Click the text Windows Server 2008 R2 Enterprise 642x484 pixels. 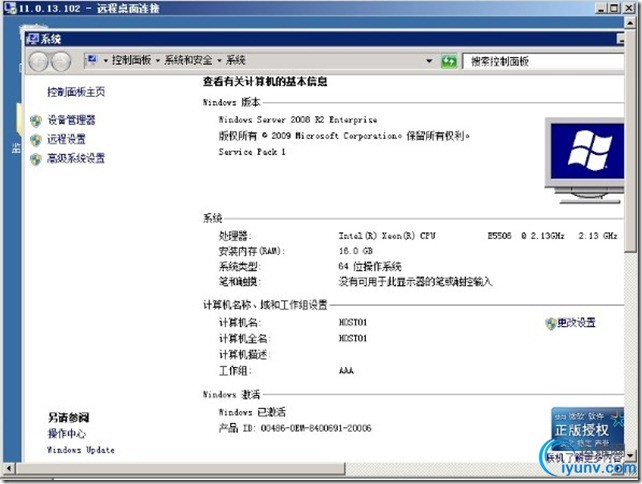point(298,120)
